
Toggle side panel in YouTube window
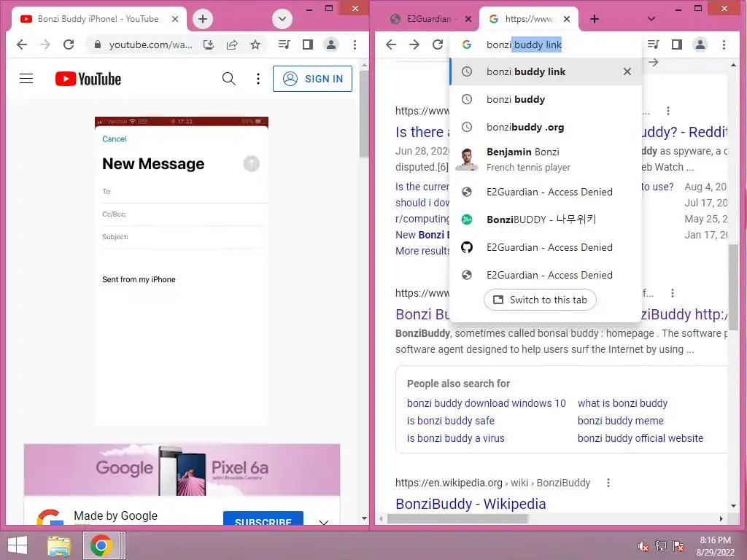coord(308,44)
